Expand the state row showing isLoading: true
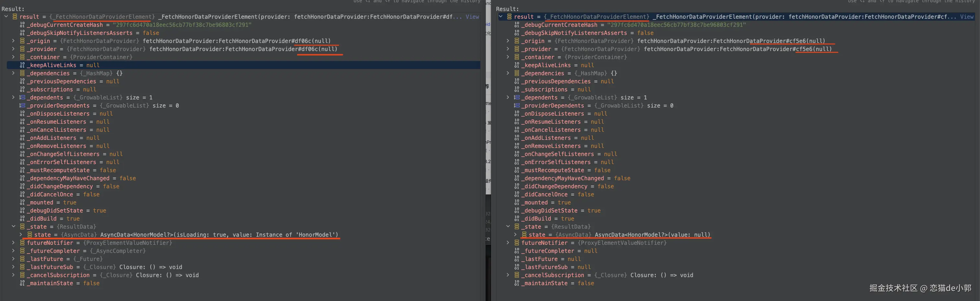 point(21,235)
